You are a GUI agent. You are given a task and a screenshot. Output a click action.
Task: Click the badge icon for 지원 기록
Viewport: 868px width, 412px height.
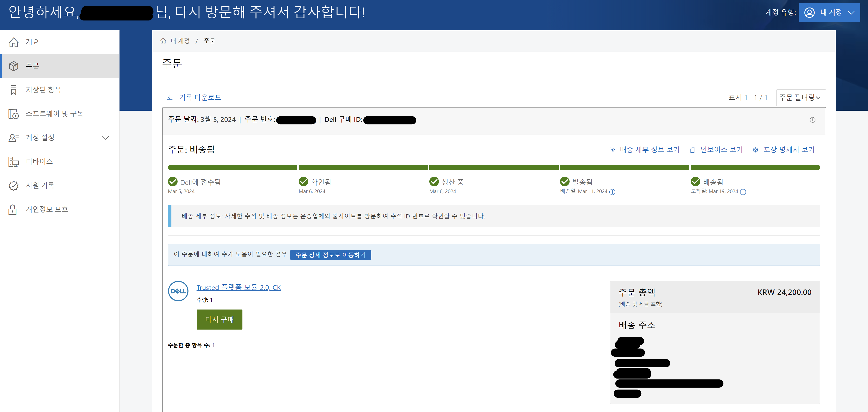13,186
